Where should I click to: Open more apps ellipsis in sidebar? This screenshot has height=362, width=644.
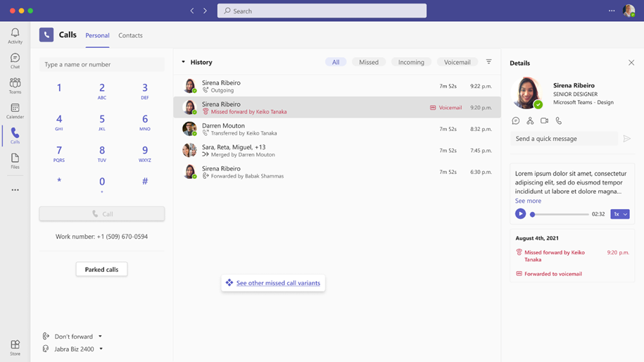click(15, 190)
